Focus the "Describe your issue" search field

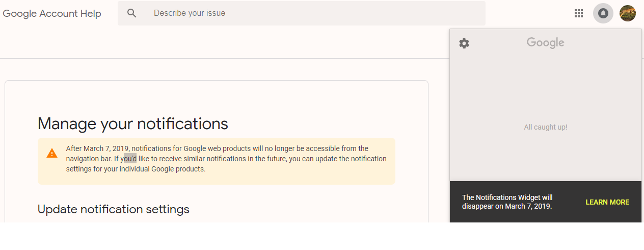point(316,13)
